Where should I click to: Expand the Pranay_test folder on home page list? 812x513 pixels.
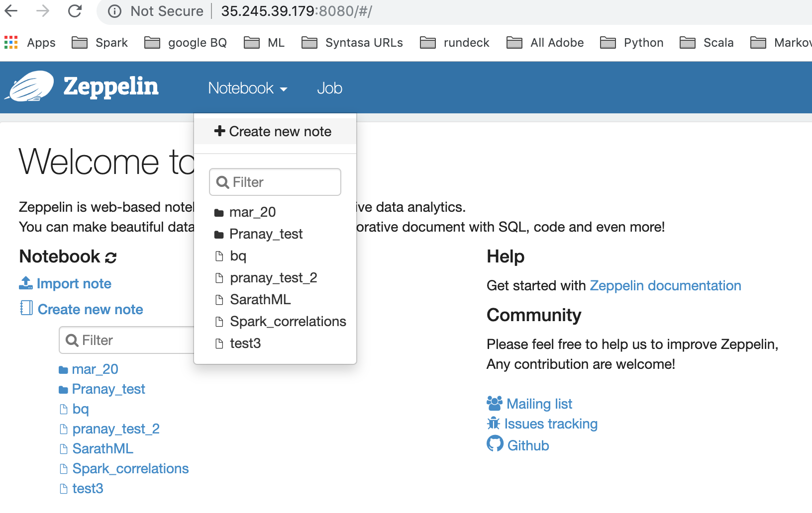tap(108, 389)
